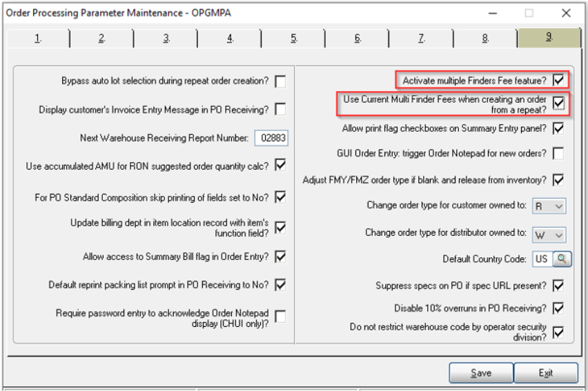The width and height of the screenshot is (588, 391).
Task: Uncheck Allow access to Summary Bill flag
Action: click(x=280, y=257)
